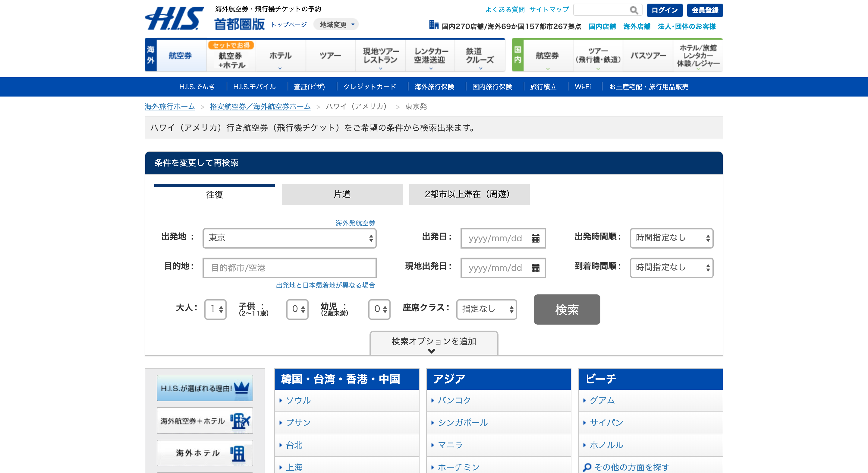Screen dimensions: 868x473
Task: Click the search magnifier icon in header
Action: (x=634, y=10)
